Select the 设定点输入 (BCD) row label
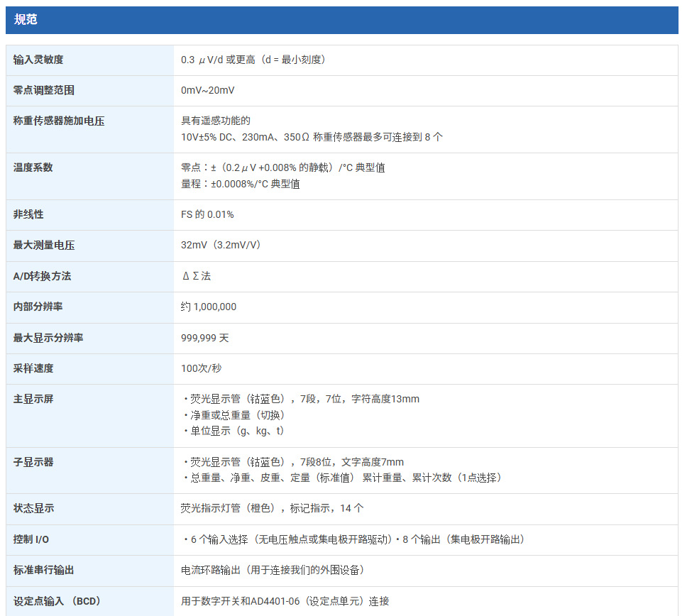The height and width of the screenshot is (616, 692). click(x=57, y=601)
